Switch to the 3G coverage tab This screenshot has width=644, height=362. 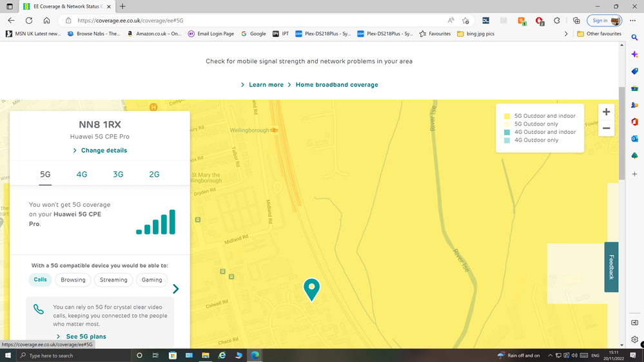pyautogui.click(x=118, y=175)
